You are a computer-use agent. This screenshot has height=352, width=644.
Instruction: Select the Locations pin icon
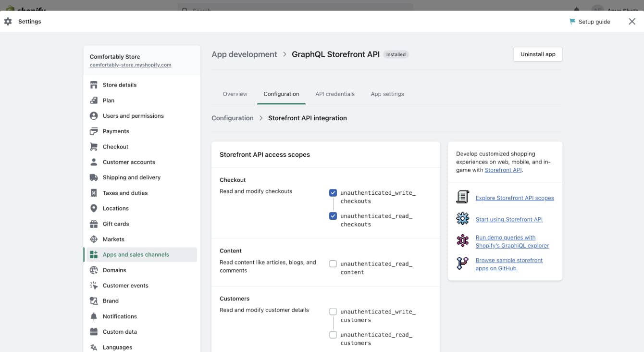[93, 208]
